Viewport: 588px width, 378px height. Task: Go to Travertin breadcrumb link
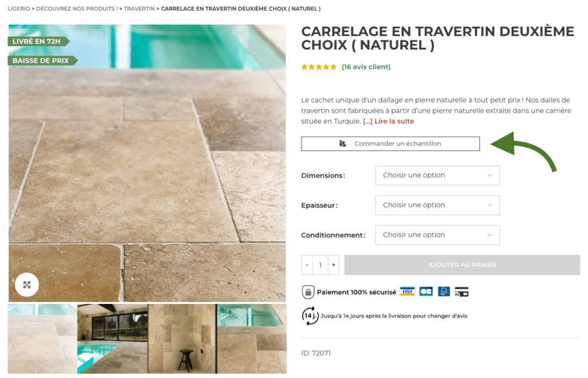(139, 9)
